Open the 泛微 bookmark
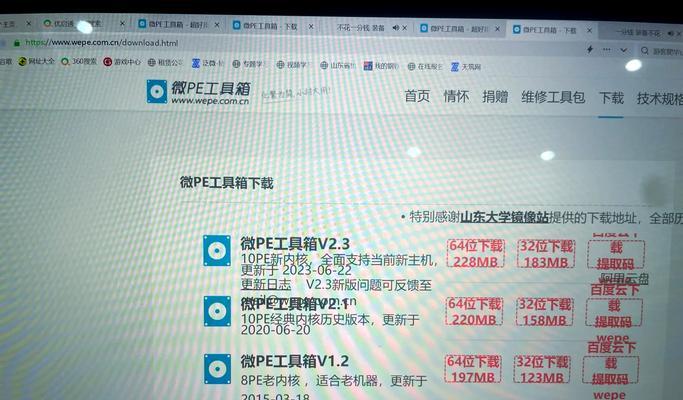The height and width of the screenshot is (400, 683). [x=207, y=63]
